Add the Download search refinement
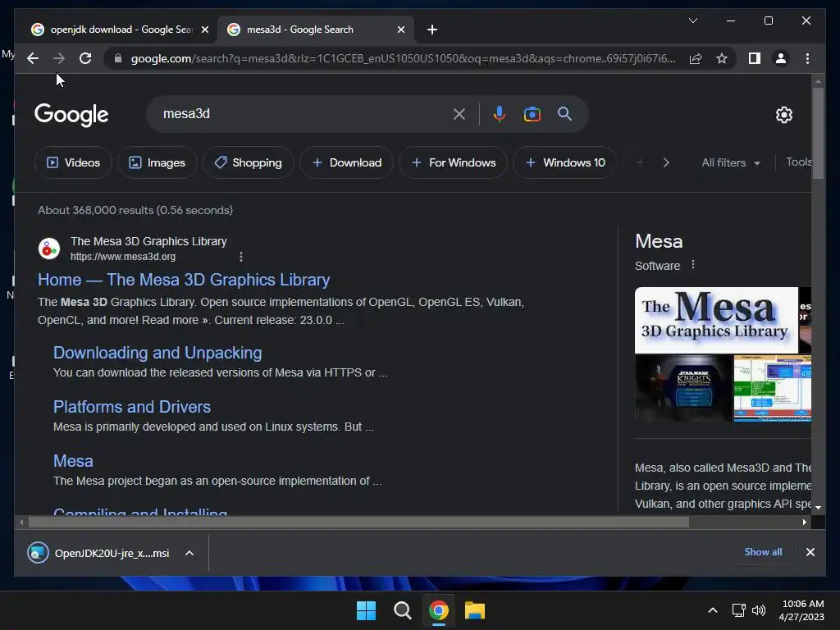This screenshot has height=630, width=840. pos(347,163)
